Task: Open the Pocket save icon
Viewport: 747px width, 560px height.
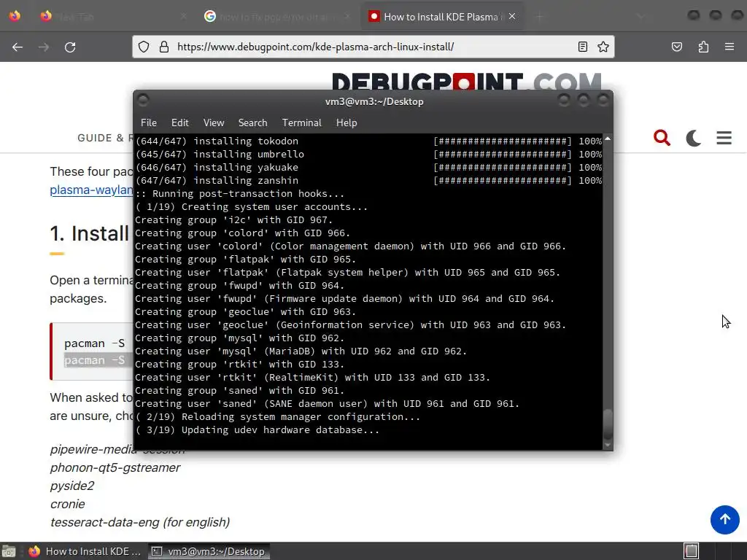Action: pos(677,47)
